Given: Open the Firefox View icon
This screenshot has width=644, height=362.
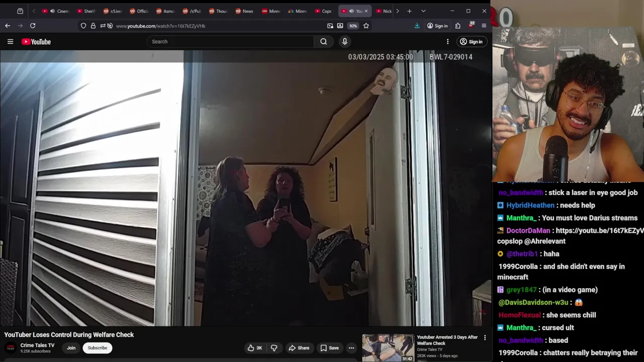Looking at the screenshot, I should coord(20,11).
